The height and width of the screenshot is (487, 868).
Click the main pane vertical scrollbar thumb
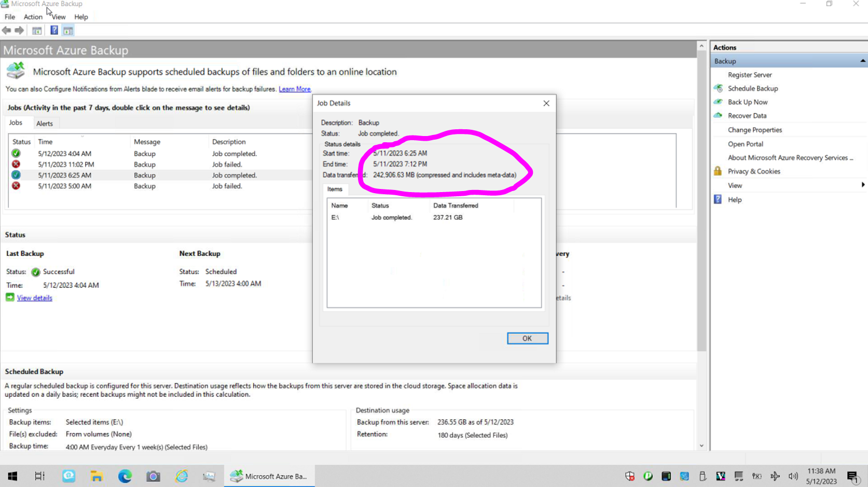[701, 201]
